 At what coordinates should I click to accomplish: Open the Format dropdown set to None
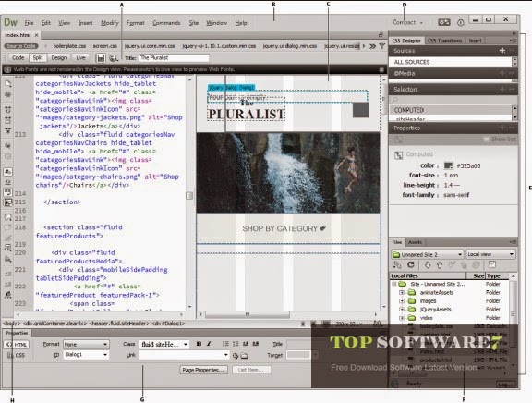tap(86, 344)
